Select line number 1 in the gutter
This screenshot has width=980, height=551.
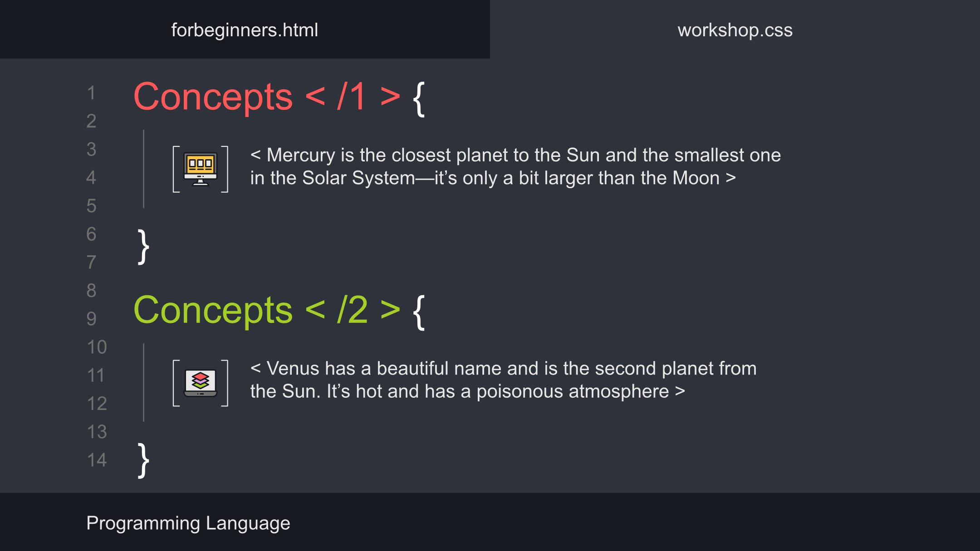click(x=91, y=93)
